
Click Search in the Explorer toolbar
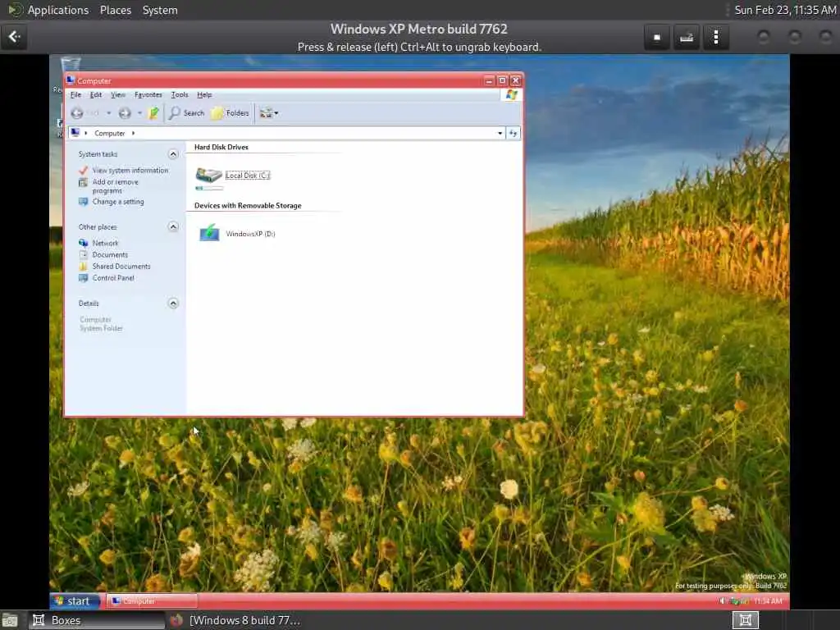[x=187, y=113]
